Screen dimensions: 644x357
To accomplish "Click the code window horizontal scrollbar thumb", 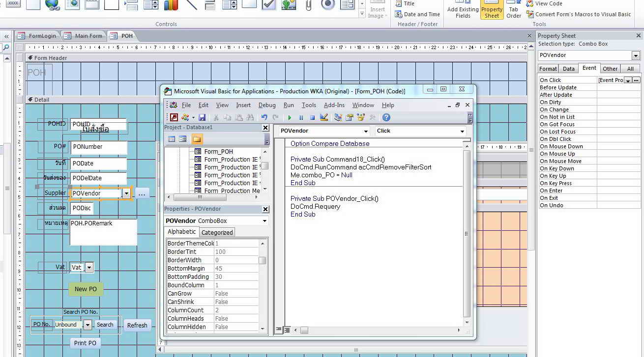I will 304,330.
